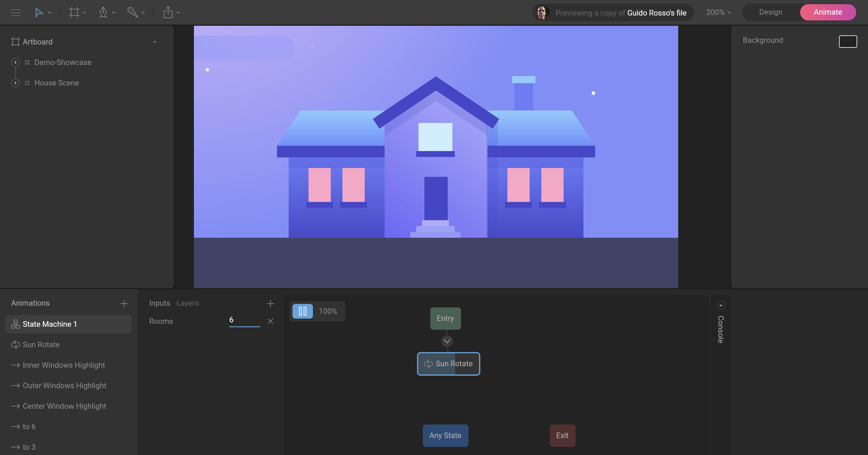This screenshot has width=868, height=455.
Task: Switch to Animate mode
Action: pyautogui.click(x=828, y=12)
